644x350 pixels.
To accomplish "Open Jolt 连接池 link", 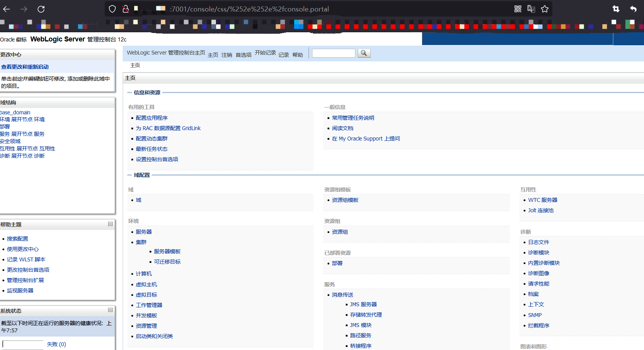I will [541, 210].
